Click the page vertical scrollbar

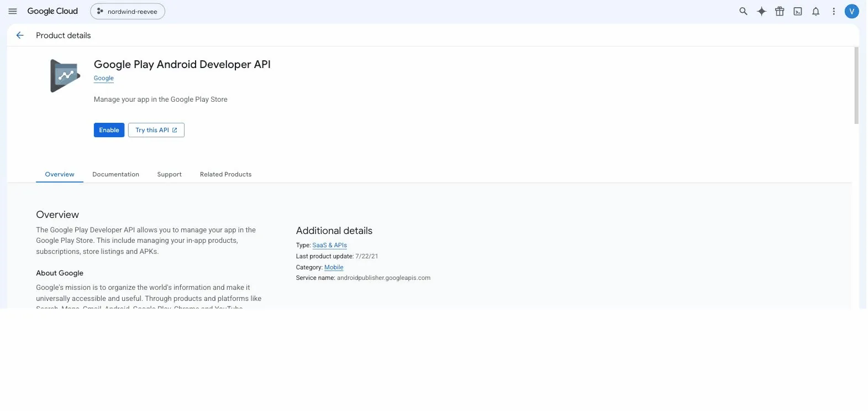pyautogui.click(x=856, y=86)
